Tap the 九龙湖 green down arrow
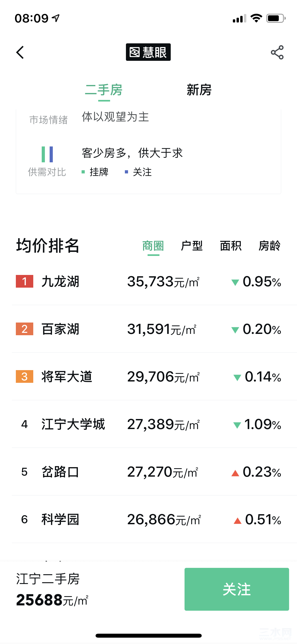Screen dimensions: 297x644 [235, 282]
